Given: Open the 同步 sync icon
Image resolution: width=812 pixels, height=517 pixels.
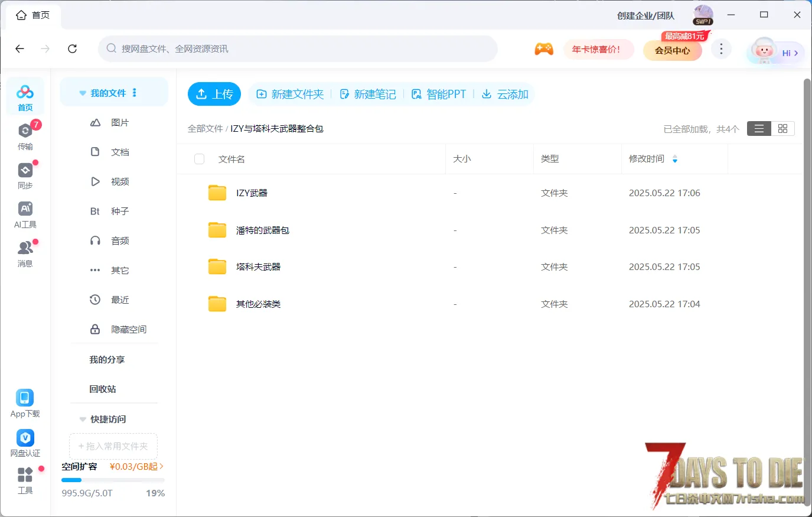Looking at the screenshot, I should [x=25, y=175].
